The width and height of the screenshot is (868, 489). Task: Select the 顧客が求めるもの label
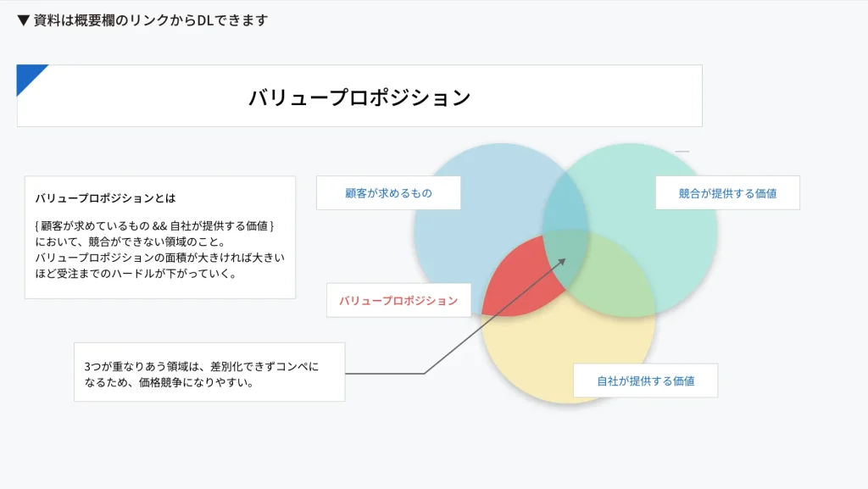point(388,193)
